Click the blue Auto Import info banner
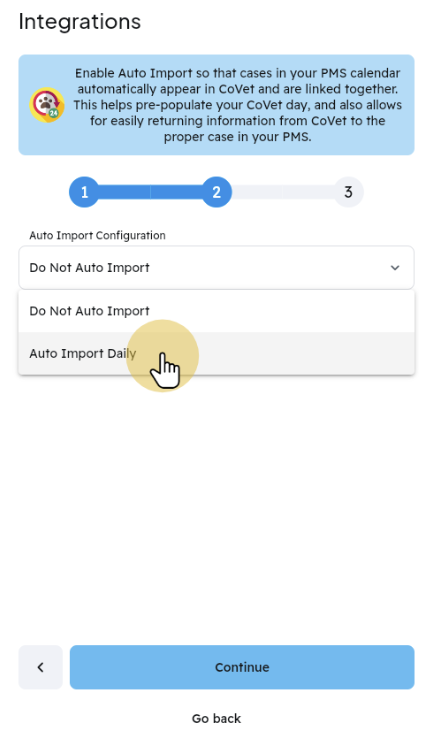Image resolution: width=441 pixels, height=745 pixels. (x=216, y=105)
